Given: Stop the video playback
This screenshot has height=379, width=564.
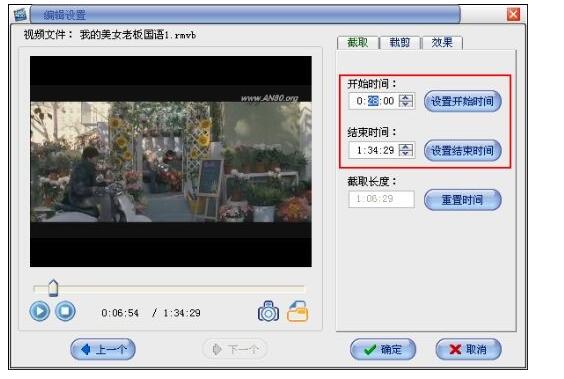Looking at the screenshot, I should [x=65, y=311].
